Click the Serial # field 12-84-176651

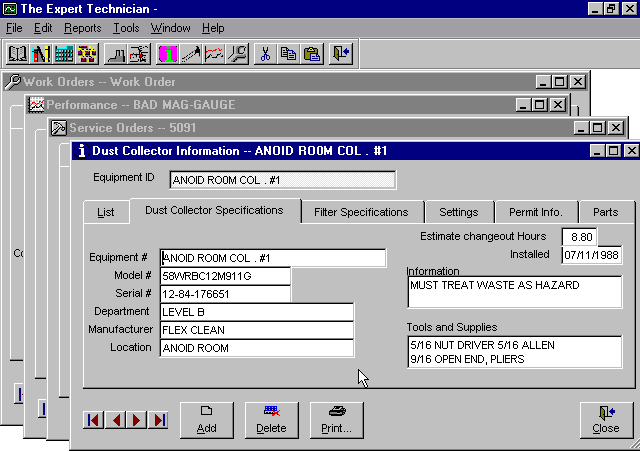pyautogui.click(x=225, y=294)
